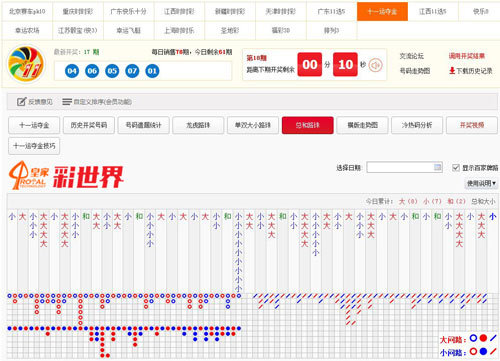Open the 号码走势图 link
The width and height of the screenshot is (500, 361).
click(415, 71)
